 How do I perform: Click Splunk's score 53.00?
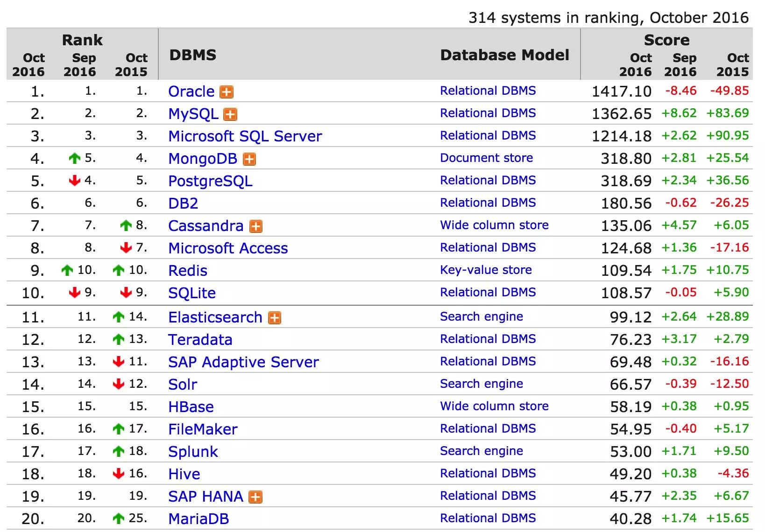click(x=630, y=452)
